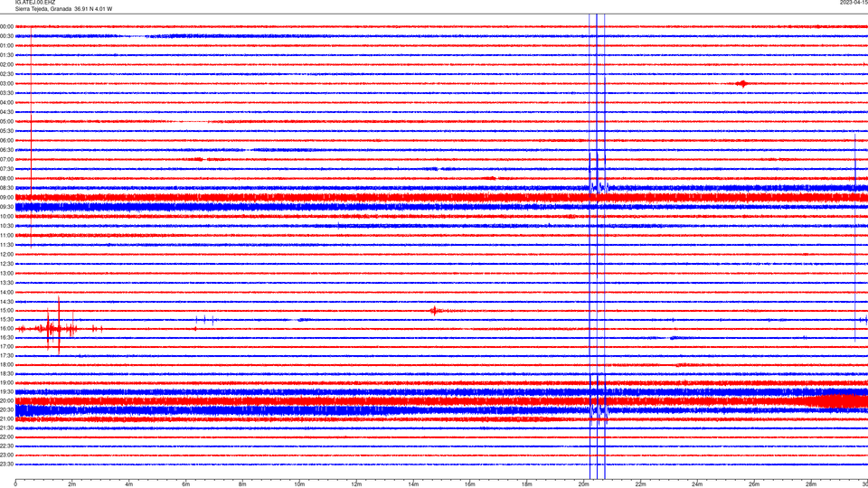Click the 00:30 time label
The width and height of the screenshot is (868, 488).
(6, 36)
